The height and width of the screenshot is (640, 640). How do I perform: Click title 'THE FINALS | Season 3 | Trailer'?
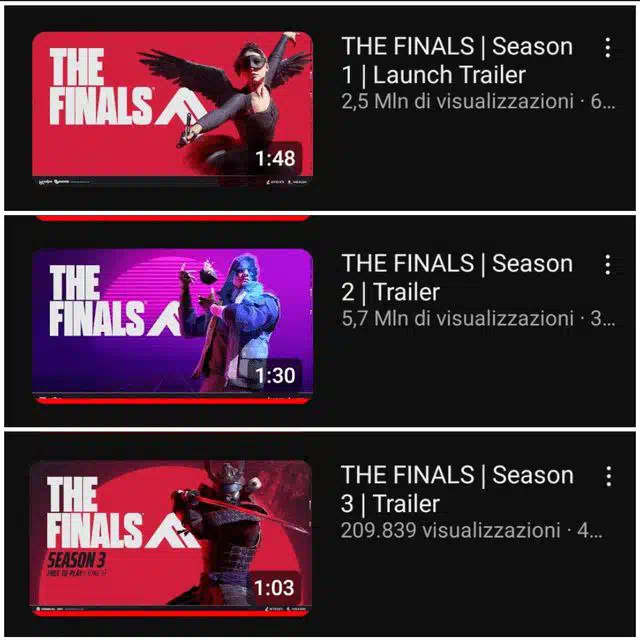tap(457, 489)
